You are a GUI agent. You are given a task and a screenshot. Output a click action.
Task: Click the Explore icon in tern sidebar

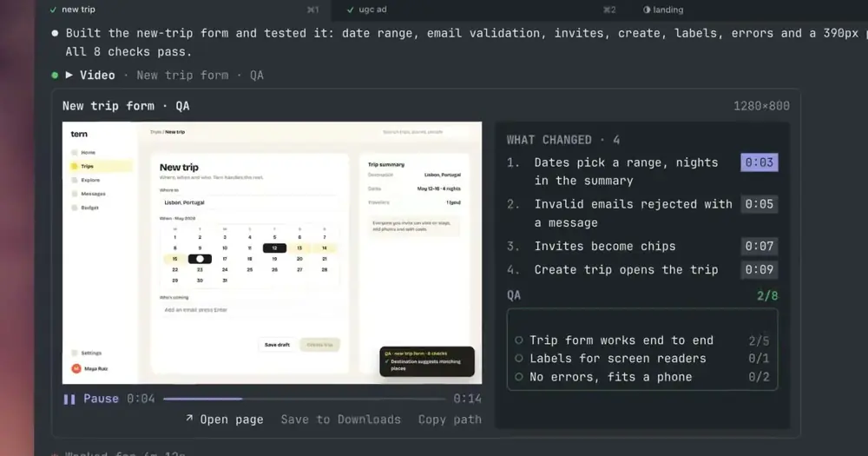[74, 180]
